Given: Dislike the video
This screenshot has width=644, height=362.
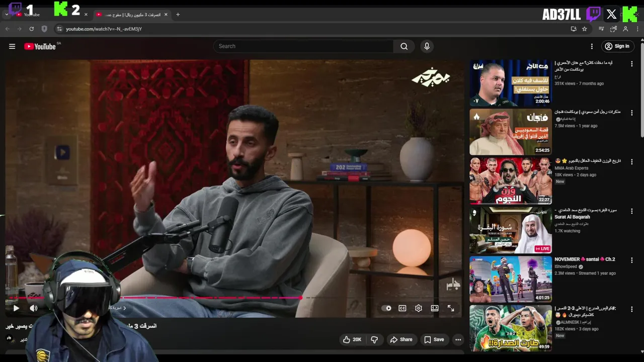Looking at the screenshot, I should click(x=374, y=339).
